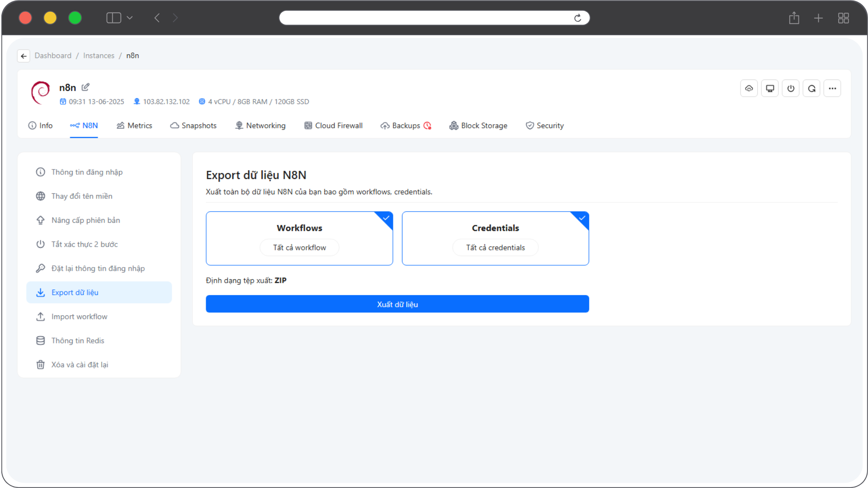Go to the Instances breadcrumb
The height and width of the screenshot is (488, 868).
99,56
